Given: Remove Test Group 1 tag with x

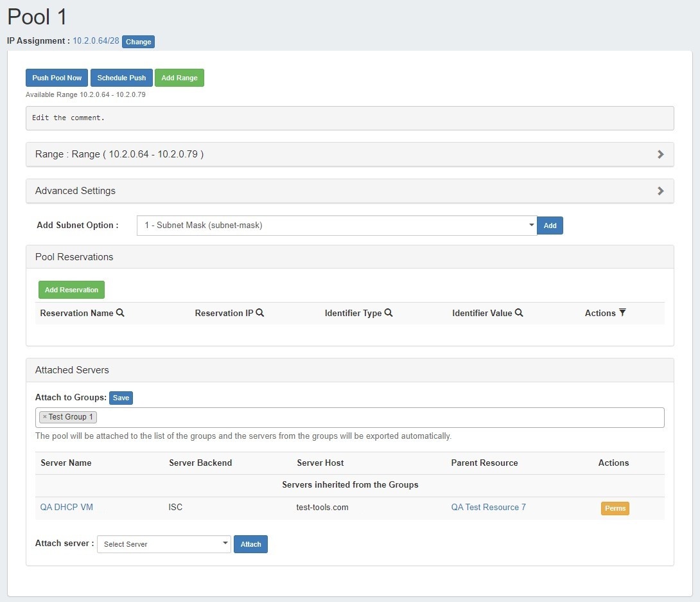Looking at the screenshot, I should [44, 417].
